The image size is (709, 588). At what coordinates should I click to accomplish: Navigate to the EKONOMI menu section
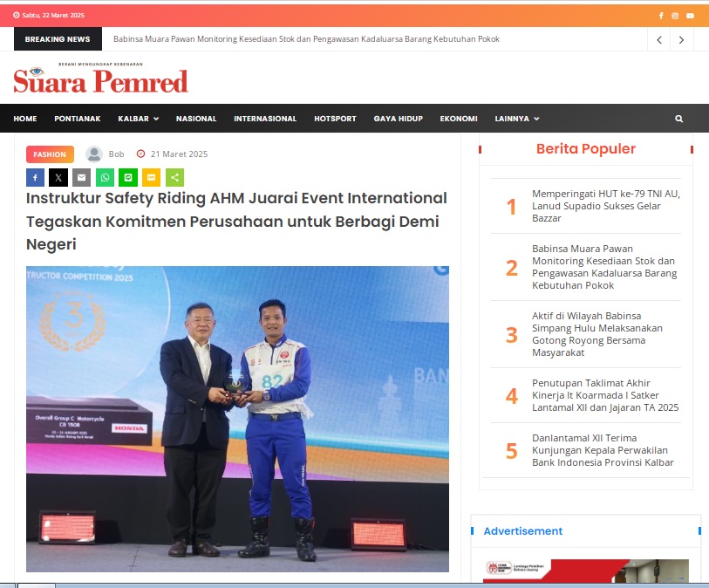(x=458, y=119)
